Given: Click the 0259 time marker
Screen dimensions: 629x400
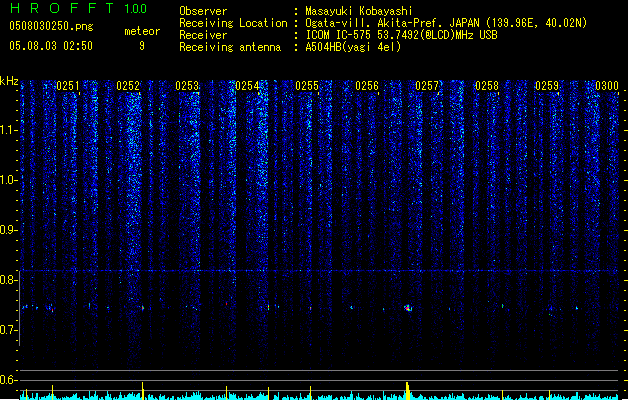Looking at the screenshot, I should [547, 86].
